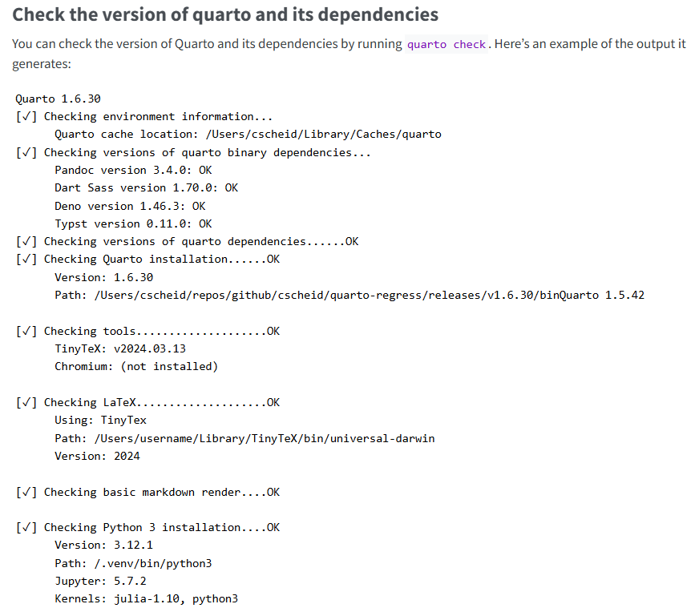
Task: Click the "Check the version of quarto" heading
Action: tap(225, 14)
